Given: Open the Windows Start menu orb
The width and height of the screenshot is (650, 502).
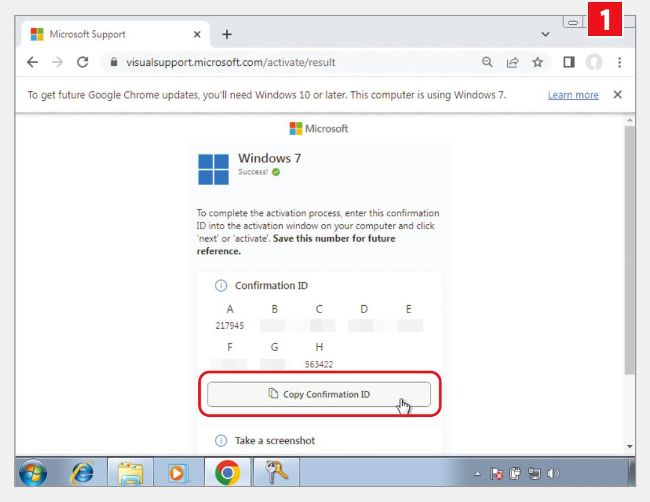Looking at the screenshot, I should pos(33,472).
